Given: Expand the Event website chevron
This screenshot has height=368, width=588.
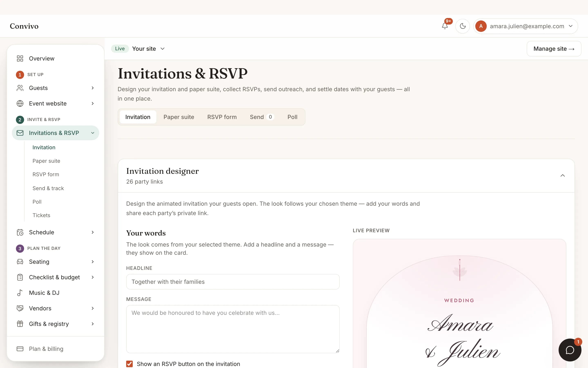Looking at the screenshot, I should (x=92, y=103).
